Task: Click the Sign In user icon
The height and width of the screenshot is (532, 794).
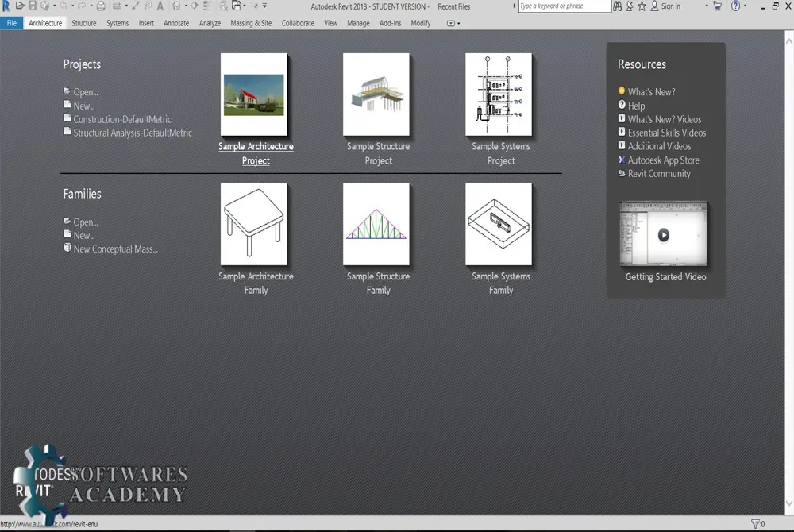Action: [655, 6]
